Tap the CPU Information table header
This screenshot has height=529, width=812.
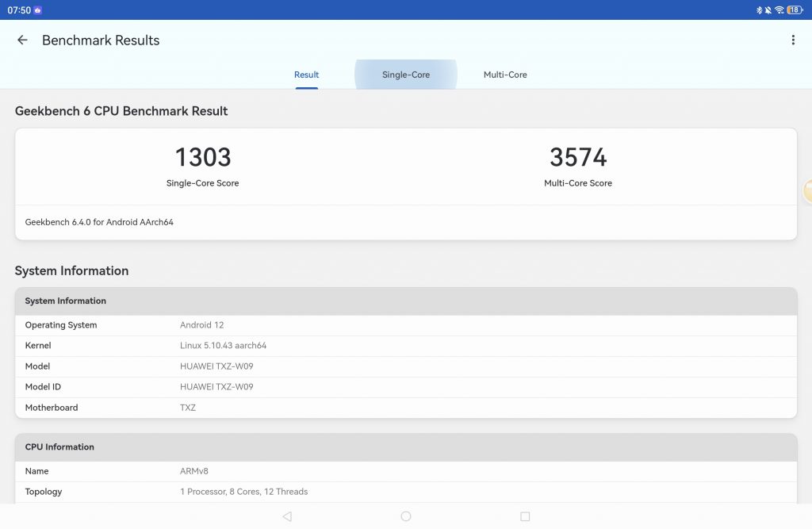[x=406, y=447]
